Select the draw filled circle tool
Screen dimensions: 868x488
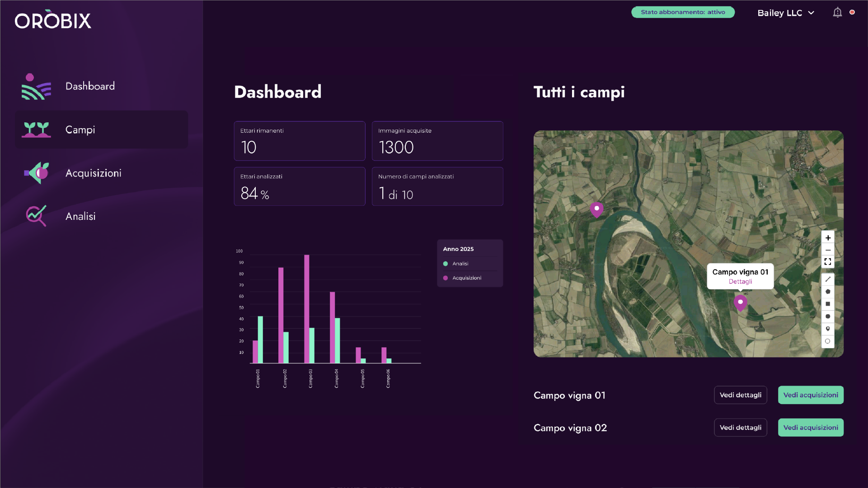(x=828, y=316)
